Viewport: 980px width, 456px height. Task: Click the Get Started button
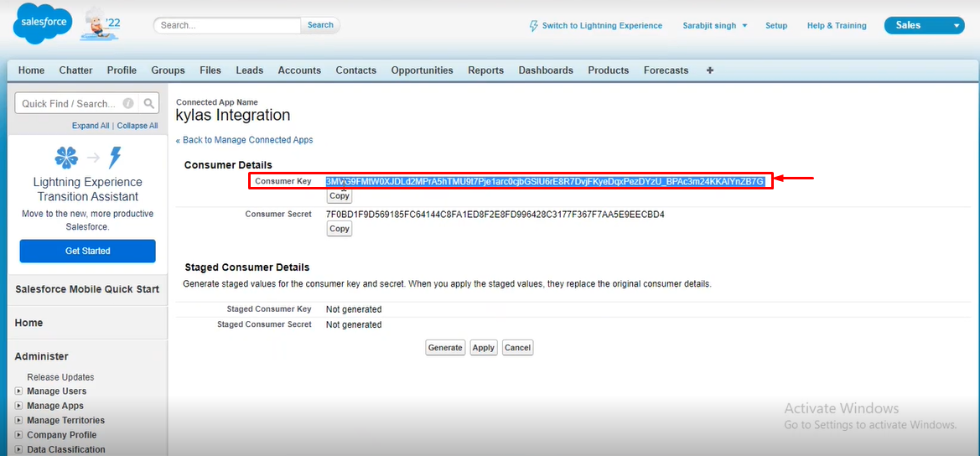coord(87,251)
